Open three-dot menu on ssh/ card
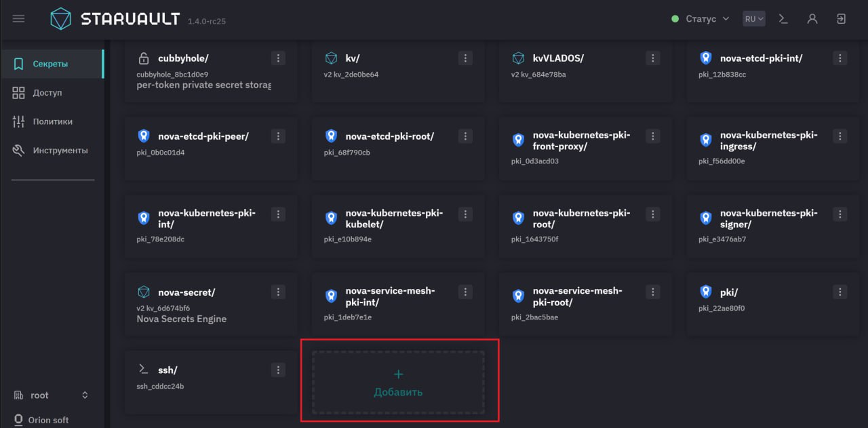The height and width of the screenshot is (428, 868). [278, 370]
